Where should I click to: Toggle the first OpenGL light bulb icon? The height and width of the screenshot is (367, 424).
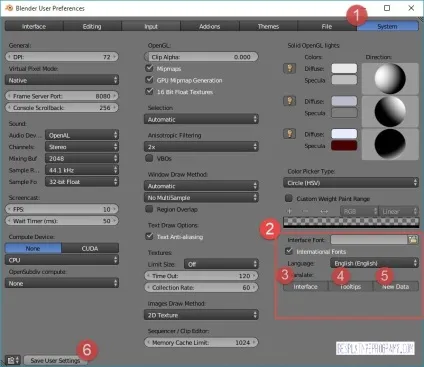(x=289, y=68)
